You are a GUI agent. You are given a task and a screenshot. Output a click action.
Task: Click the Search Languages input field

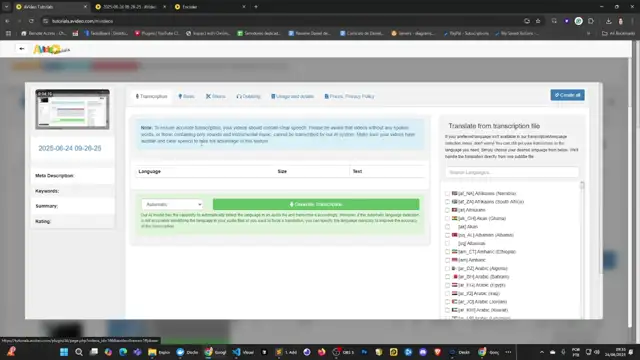[512, 172]
